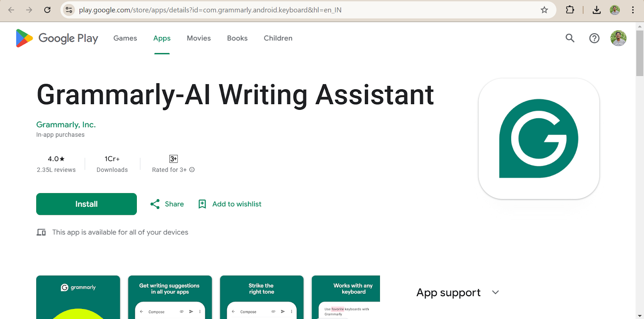Click the page vertical scrollbar thumb
The image size is (644, 319).
point(640,53)
